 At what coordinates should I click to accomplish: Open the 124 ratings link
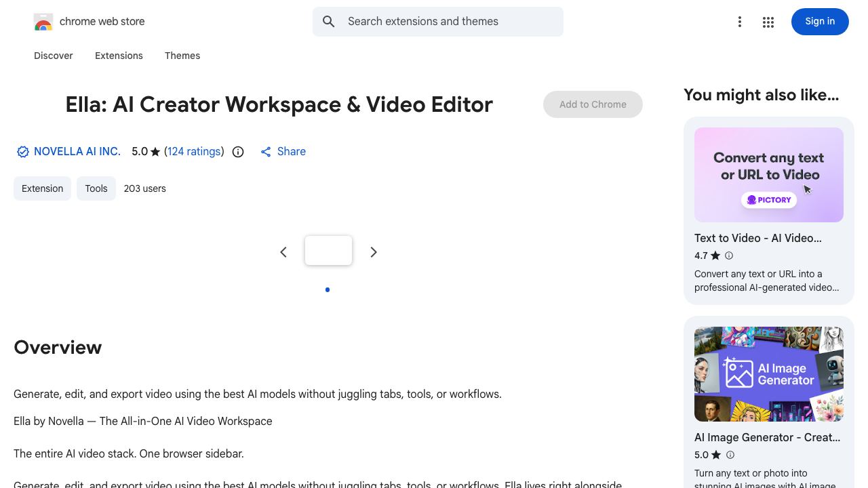(194, 152)
